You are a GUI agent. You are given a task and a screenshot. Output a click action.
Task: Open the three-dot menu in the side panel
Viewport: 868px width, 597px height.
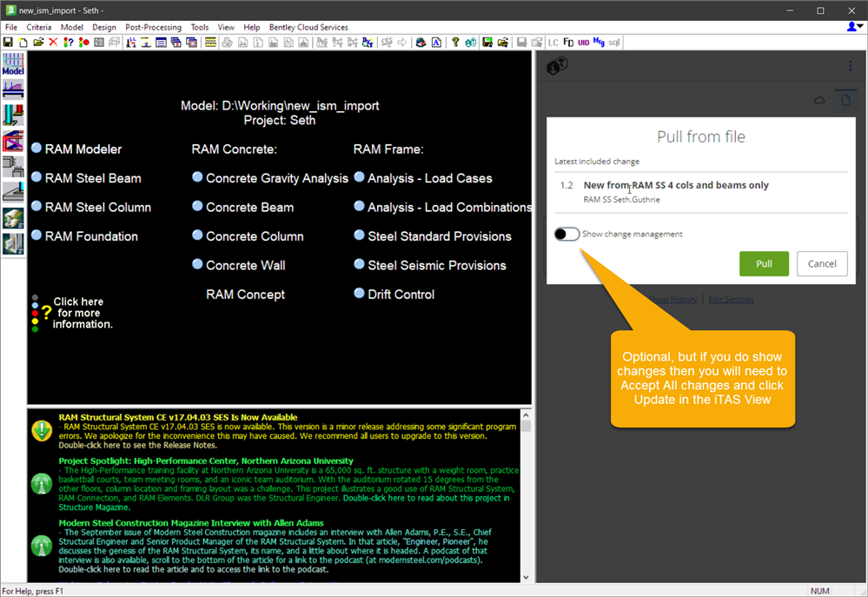[x=851, y=66]
